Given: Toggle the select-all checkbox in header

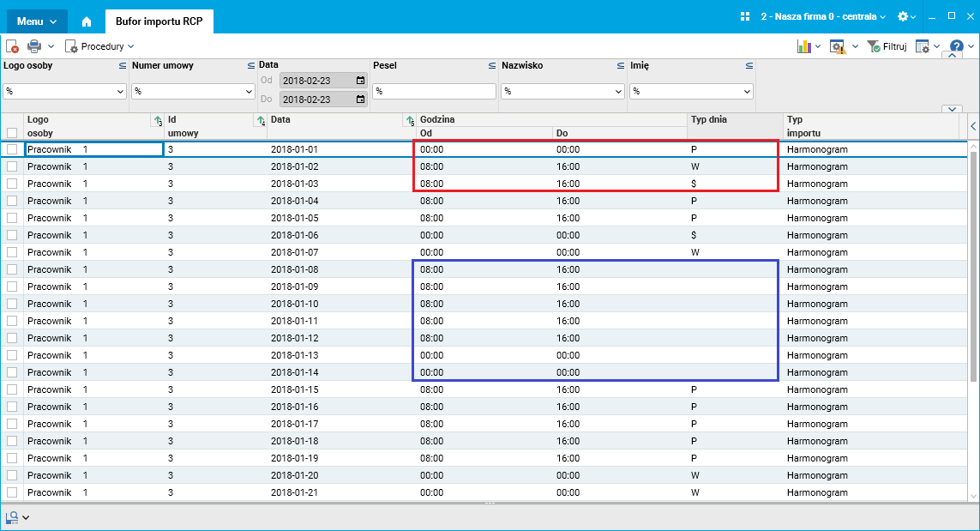Looking at the screenshot, I should pyautogui.click(x=12, y=133).
